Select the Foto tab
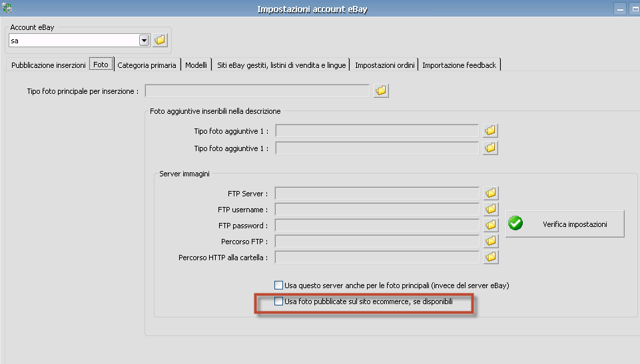640x364 pixels. 101,65
